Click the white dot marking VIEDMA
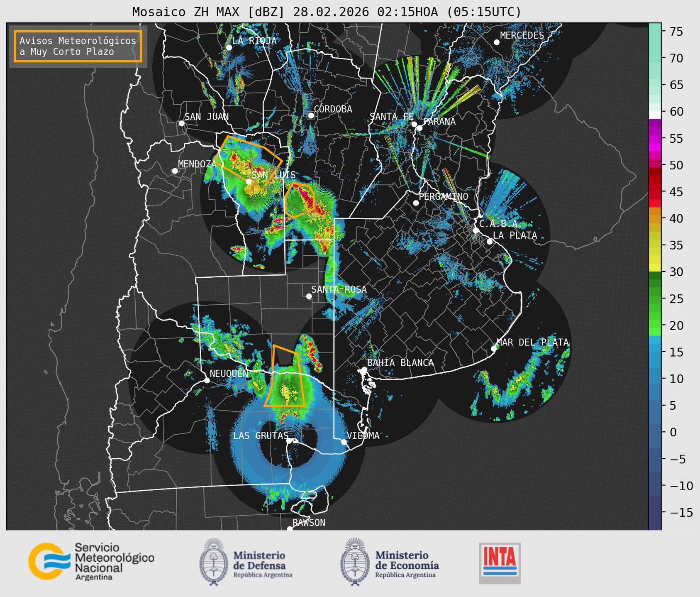 point(344,442)
